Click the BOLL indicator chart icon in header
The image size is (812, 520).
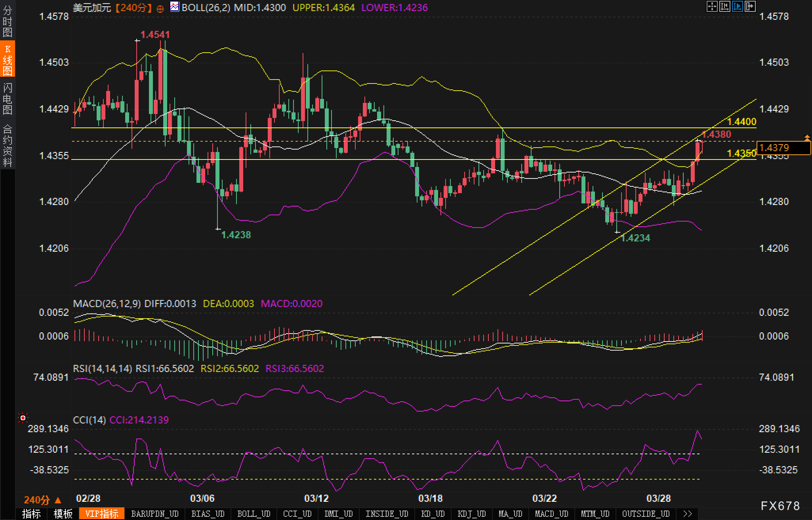tap(174, 7)
